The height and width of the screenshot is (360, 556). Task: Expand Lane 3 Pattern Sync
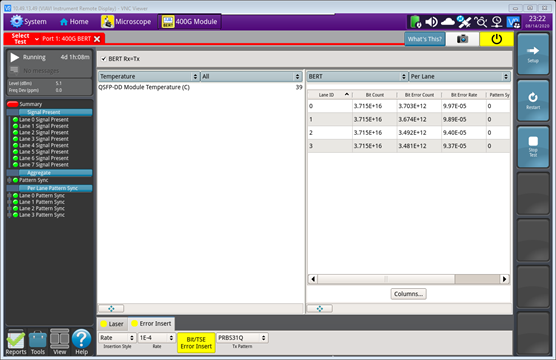(10, 215)
